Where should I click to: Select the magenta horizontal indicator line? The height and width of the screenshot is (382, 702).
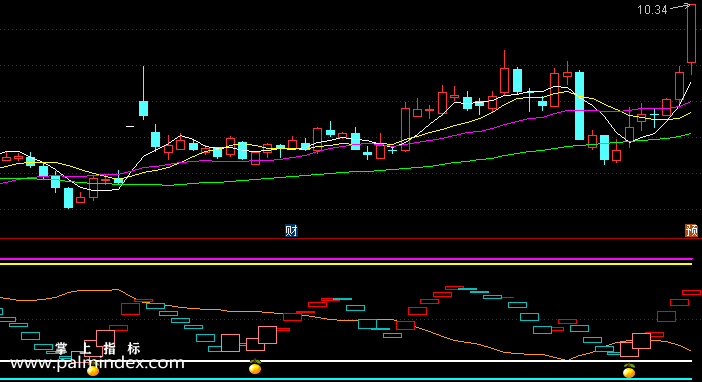click(x=346, y=259)
